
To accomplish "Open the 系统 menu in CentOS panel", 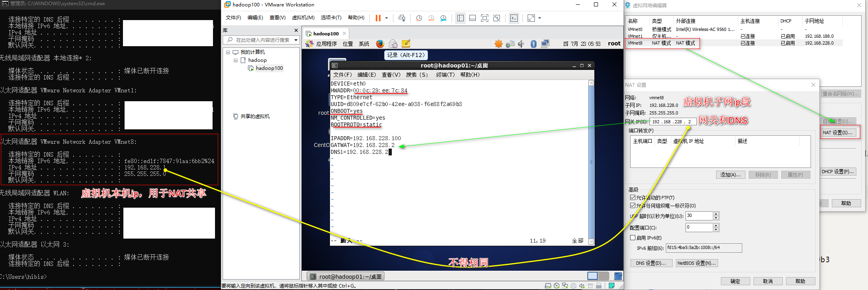I will (364, 44).
